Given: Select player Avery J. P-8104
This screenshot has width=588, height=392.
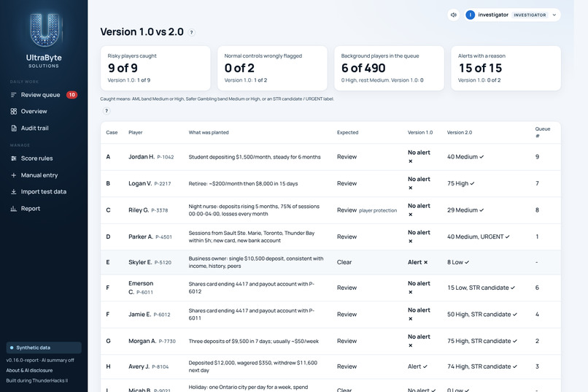Looking at the screenshot, I should [149, 366].
